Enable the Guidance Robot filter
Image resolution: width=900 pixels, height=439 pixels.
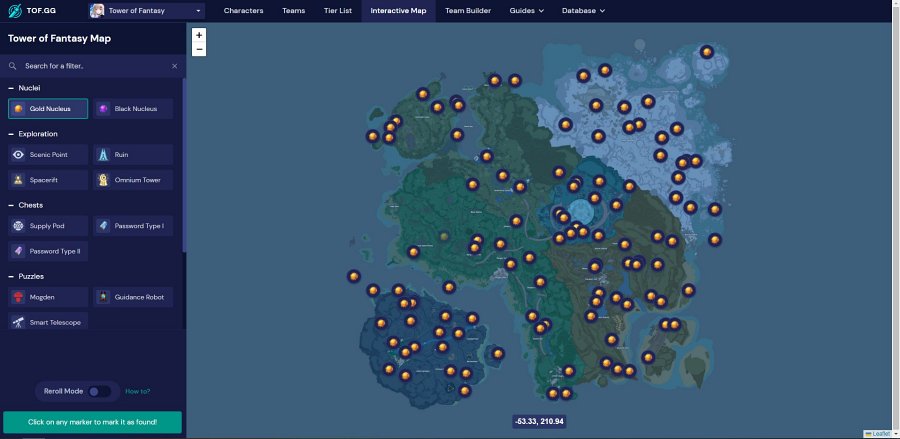(x=133, y=297)
